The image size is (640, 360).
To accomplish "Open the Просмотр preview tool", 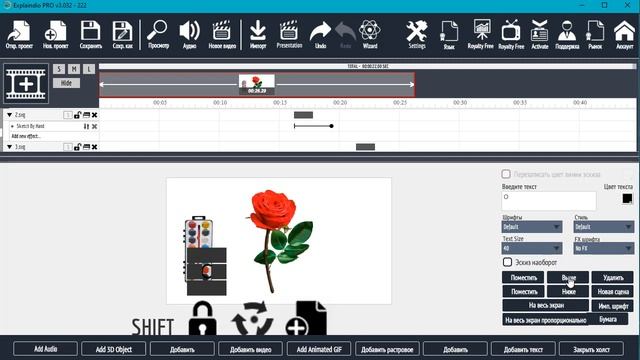I will tap(158, 34).
